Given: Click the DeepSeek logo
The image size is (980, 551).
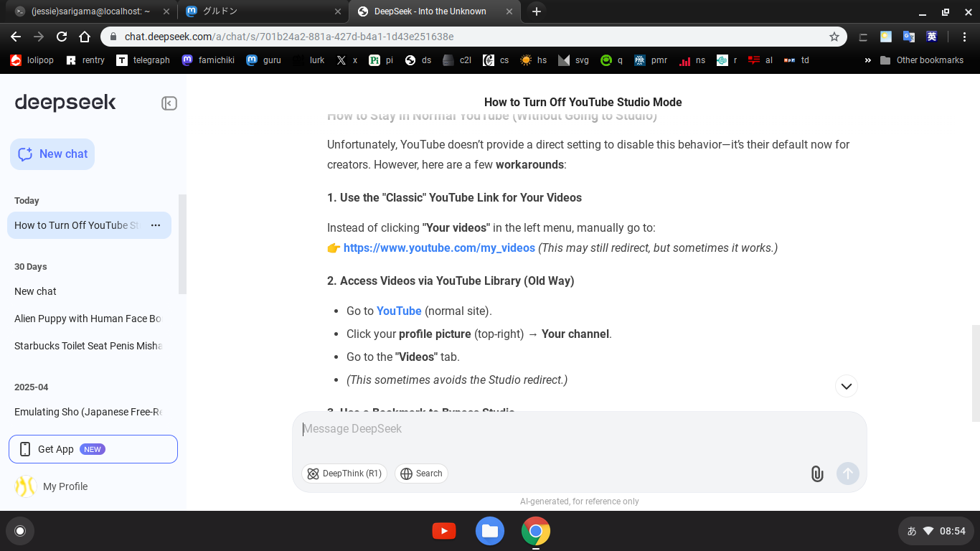Looking at the screenshot, I should pyautogui.click(x=65, y=103).
